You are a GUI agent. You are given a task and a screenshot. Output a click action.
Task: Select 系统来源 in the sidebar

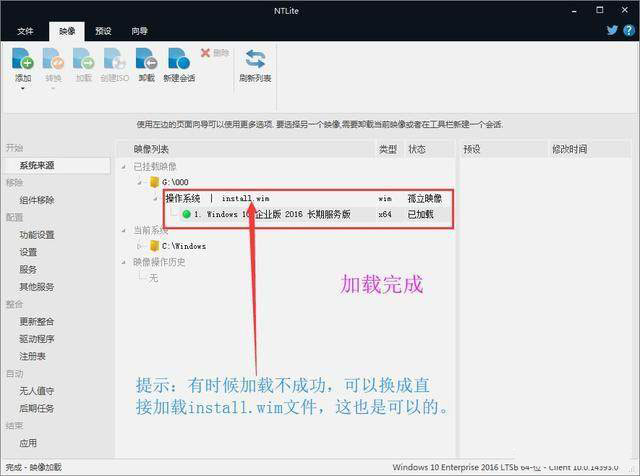58,165
